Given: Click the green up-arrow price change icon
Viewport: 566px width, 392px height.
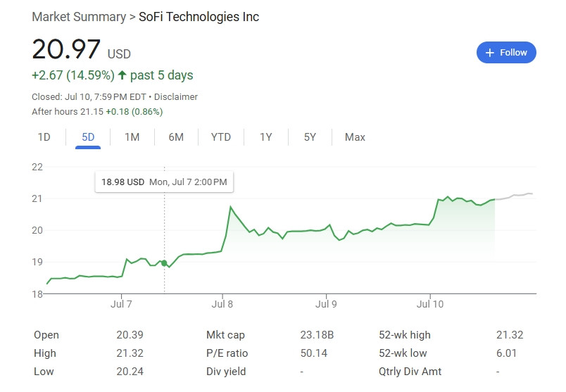Looking at the screenshot, I should pyautogui.click(x=122, y=75).
